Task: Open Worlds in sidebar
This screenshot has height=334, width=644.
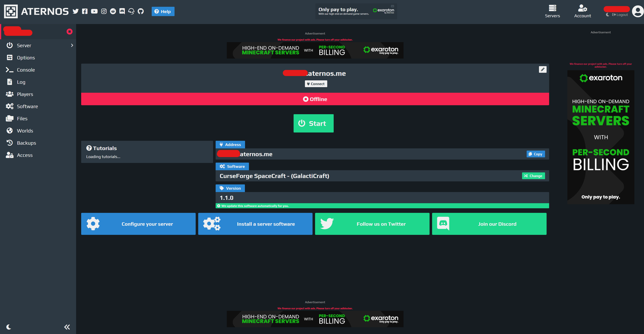Action: [x=38, y=131]
